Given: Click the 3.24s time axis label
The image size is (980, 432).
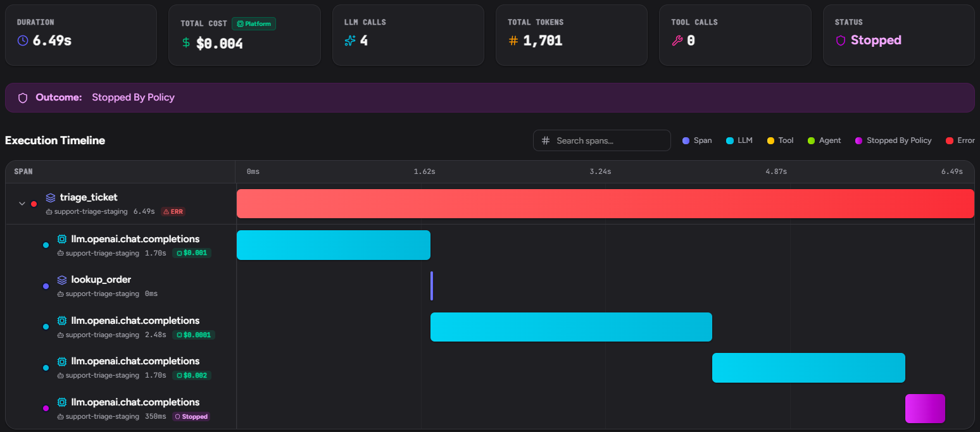Looking at the screenshot, I should coord(600,171).
